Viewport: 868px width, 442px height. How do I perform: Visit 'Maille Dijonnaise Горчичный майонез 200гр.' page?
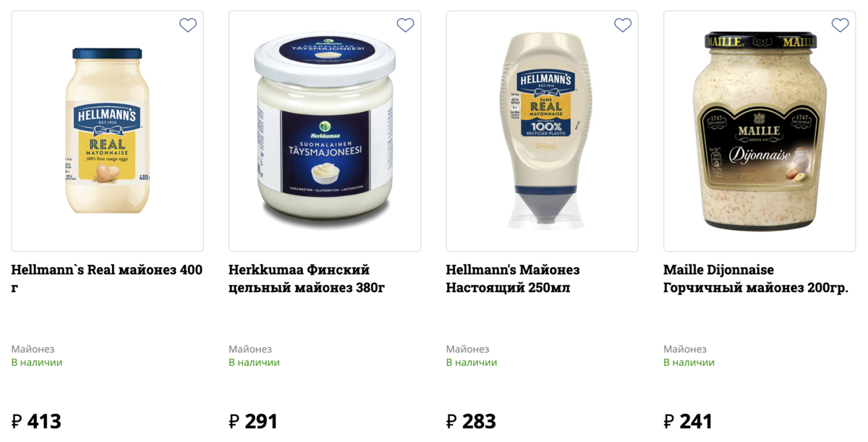coord(756,279)
